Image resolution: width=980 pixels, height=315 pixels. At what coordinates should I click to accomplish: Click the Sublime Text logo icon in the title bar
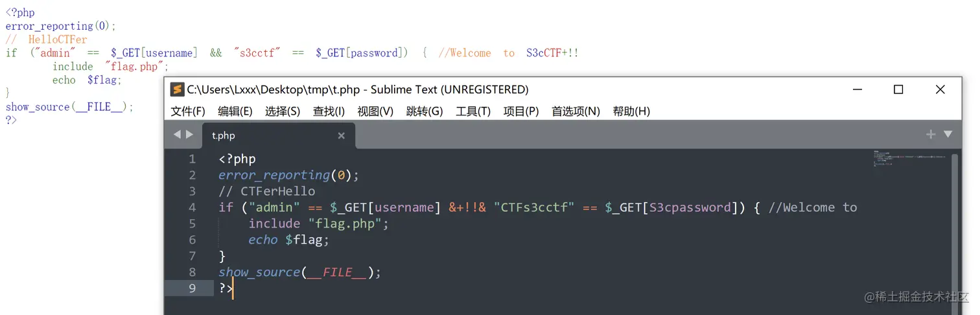(x=177, y=89)
